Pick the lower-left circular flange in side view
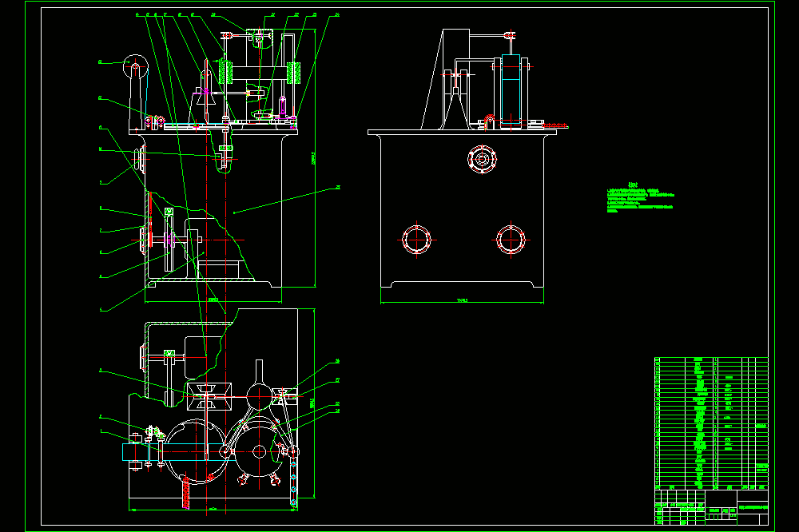This screenshot has height=532, width=799. tap(417, 240)
